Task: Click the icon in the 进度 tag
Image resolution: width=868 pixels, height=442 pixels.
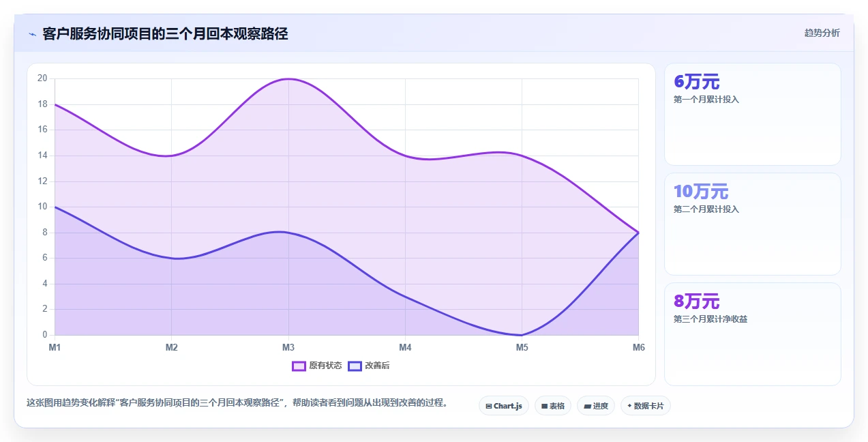Action: [587, 406]
